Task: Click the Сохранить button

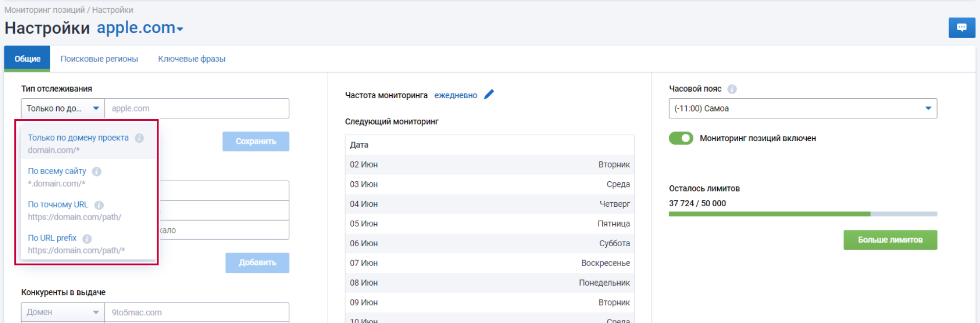Action: point(256,141)
